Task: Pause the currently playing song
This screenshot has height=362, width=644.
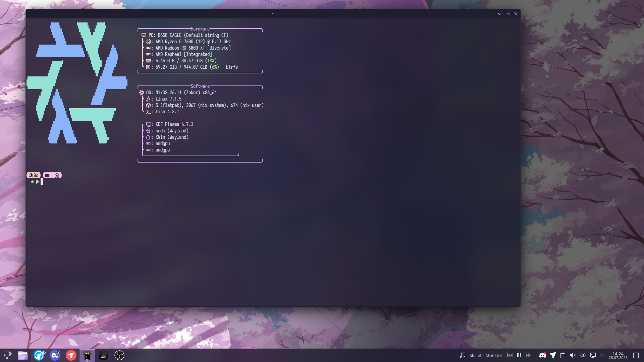Action: [x=519, y=355]
